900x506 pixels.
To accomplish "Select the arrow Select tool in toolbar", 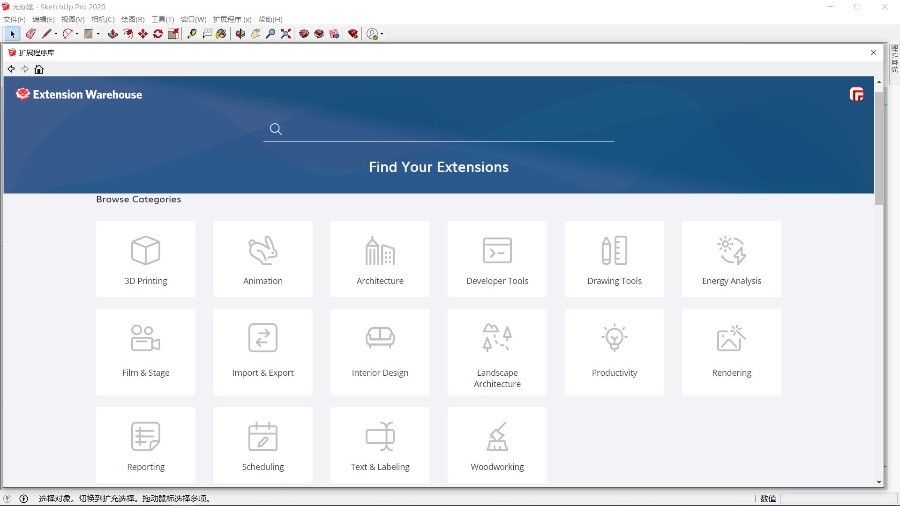I will [13, 34].
